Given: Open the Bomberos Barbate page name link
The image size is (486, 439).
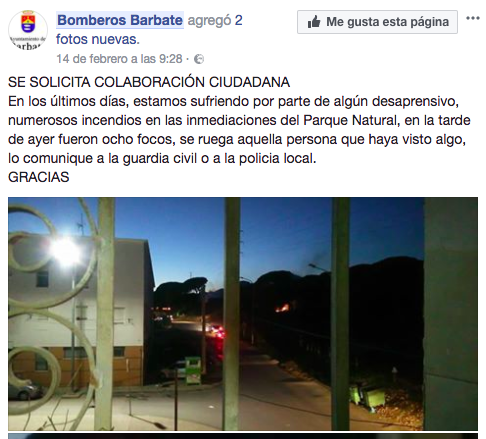Looking at the screenshot, I should click(x=120, y=20).
